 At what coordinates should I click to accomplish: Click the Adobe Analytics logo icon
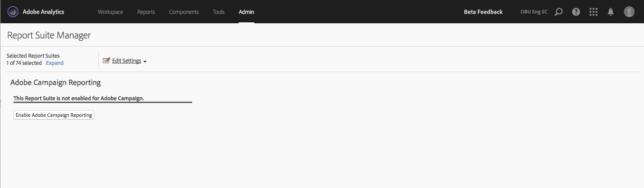(x=13, y=12)
